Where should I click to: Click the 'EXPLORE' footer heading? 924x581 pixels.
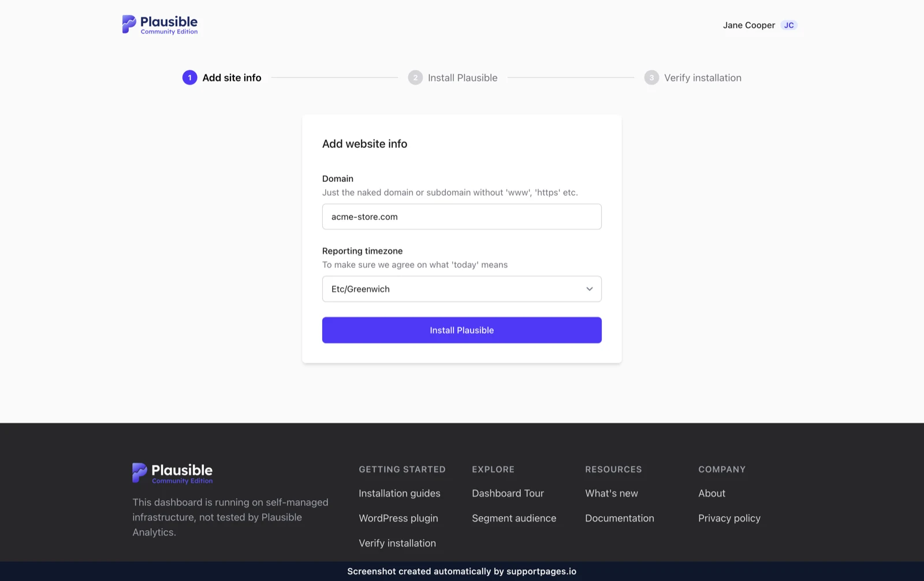[493, 470]
